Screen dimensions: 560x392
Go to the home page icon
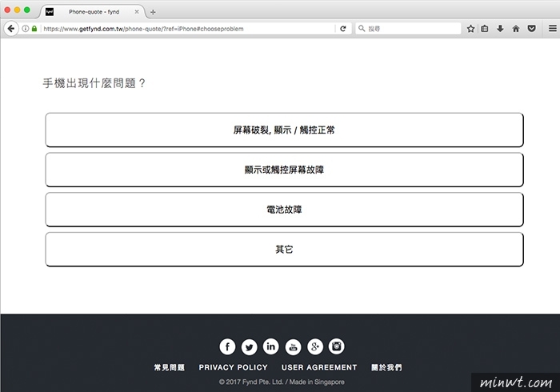(x=516, y=29)
